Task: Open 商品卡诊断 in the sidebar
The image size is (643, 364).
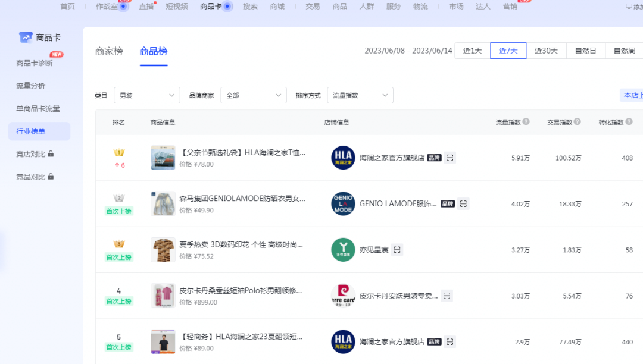Action: pos(35,63)
